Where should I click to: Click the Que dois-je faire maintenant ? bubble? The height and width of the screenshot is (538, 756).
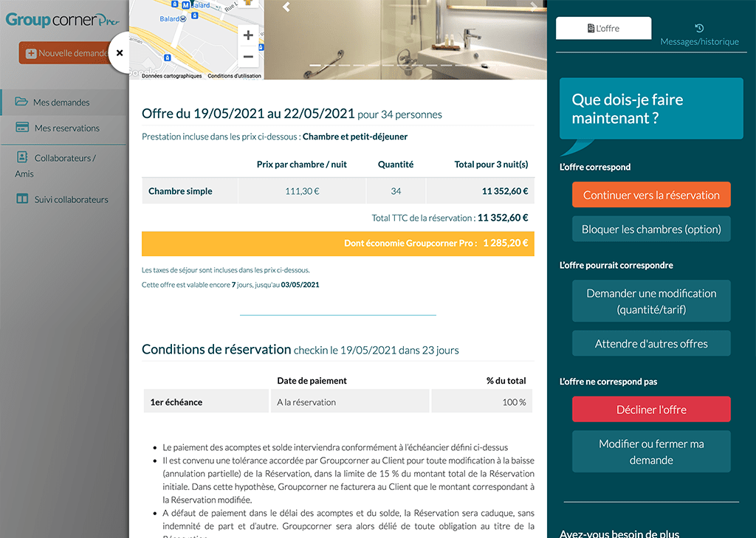pos(651,109)
